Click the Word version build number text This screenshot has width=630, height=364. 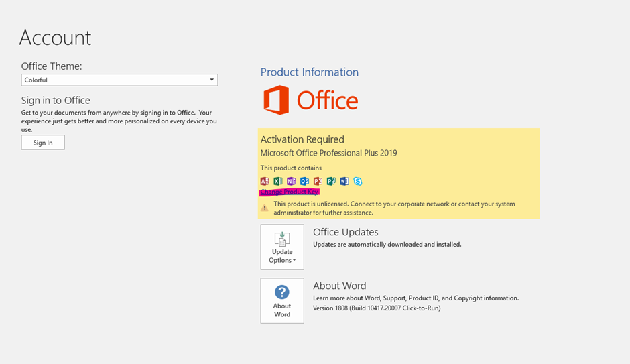pyautogui.click(x=377, y=308)
